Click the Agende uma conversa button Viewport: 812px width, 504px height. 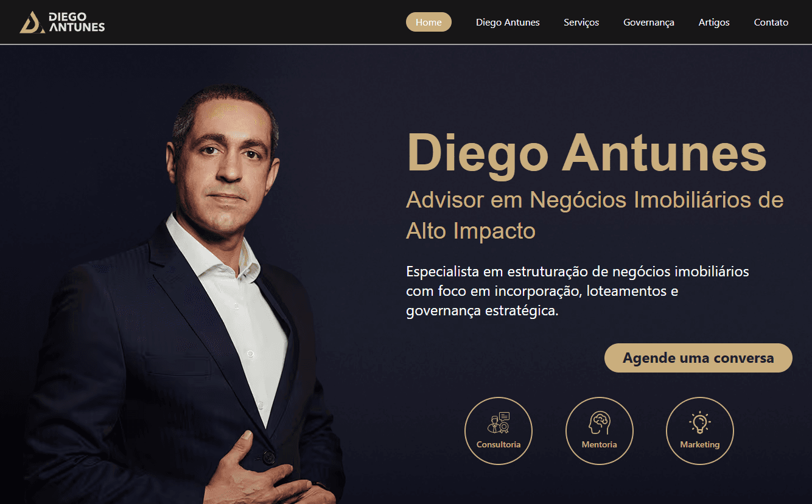coord(698,358)
